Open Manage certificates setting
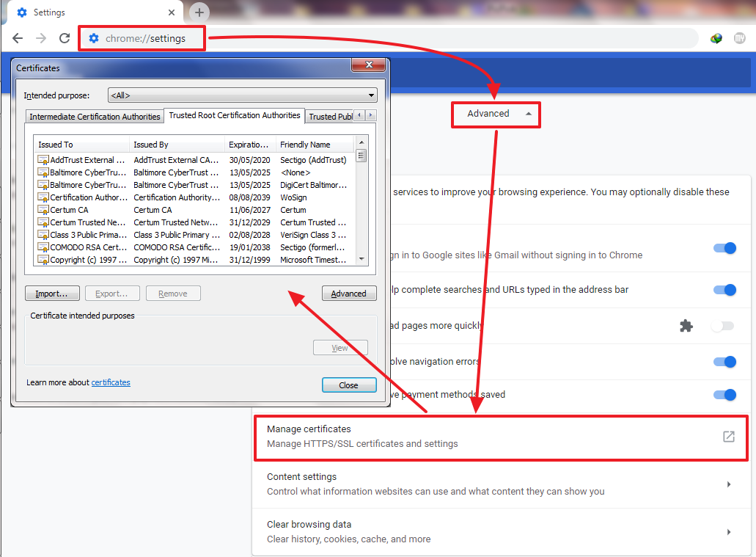 click(x=501, y=437)
